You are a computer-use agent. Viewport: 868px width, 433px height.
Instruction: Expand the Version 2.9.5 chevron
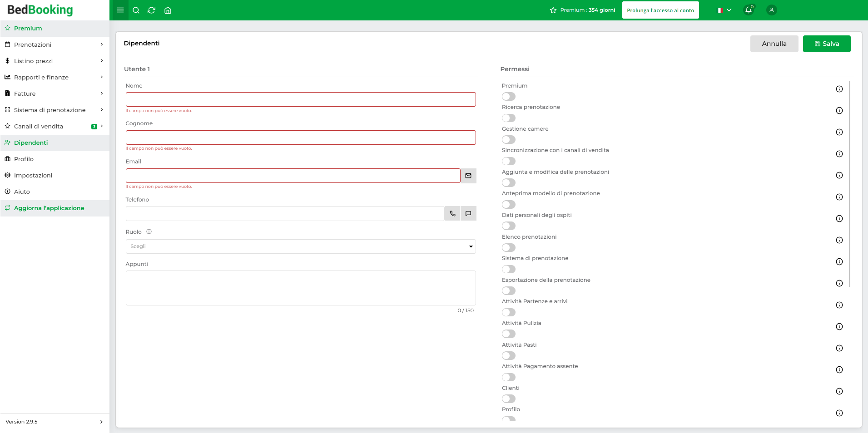101,422
